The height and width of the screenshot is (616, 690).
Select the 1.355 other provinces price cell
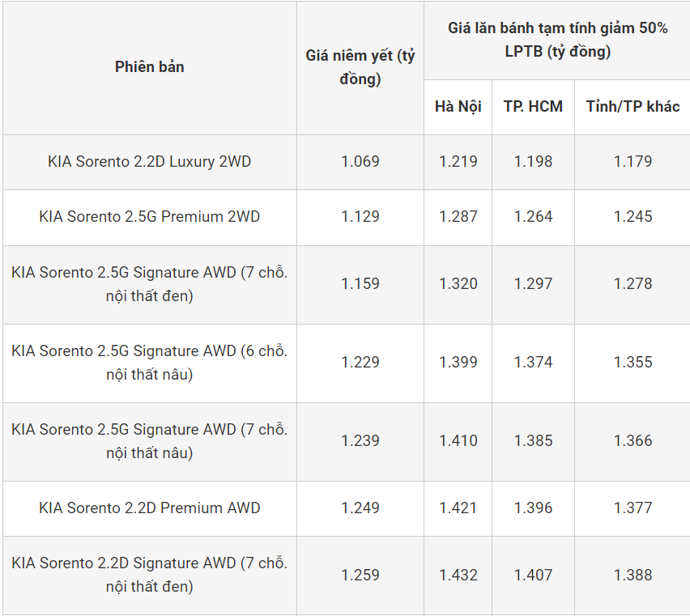(632, 362)
